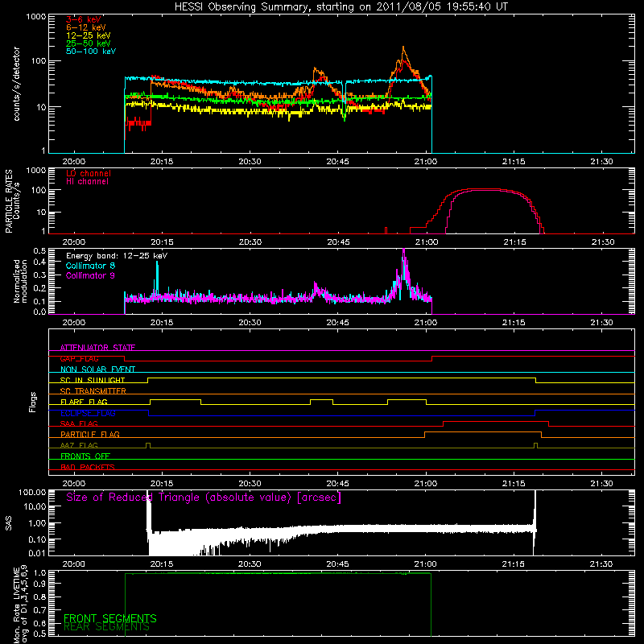The image size is (644, 644).
Task: Click the Normalized modulation axis label
Action: click(20, 281)
